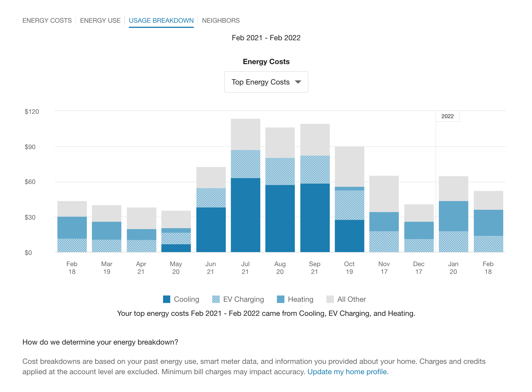Click the 2022 year marker label
Viewport: 532px width, 392px height.
[x=447, y=116]
